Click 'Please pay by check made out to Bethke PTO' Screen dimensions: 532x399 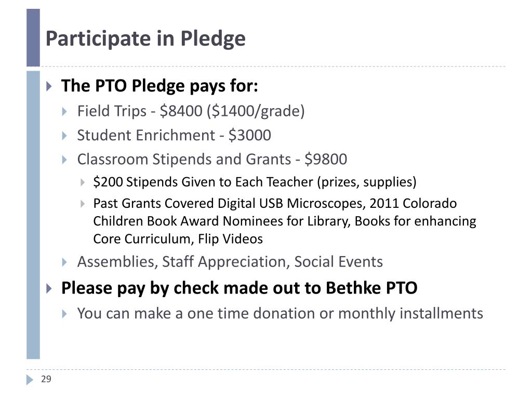click(x=239, y=288)
